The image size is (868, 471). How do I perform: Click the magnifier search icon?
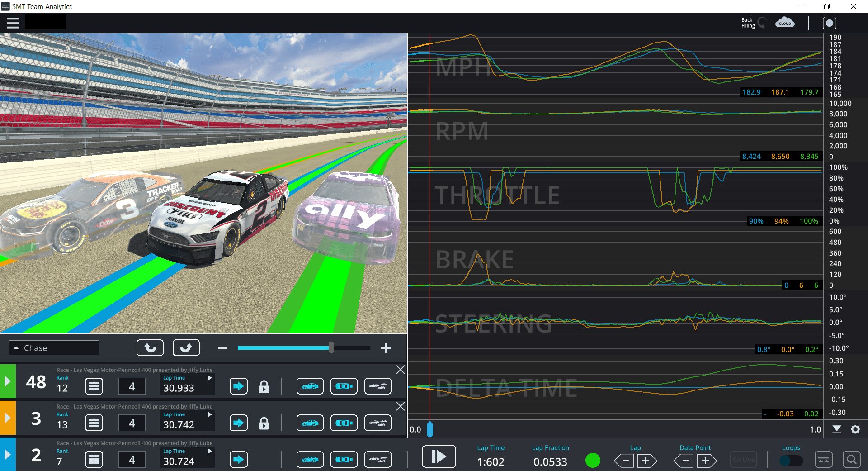(851, 460)
